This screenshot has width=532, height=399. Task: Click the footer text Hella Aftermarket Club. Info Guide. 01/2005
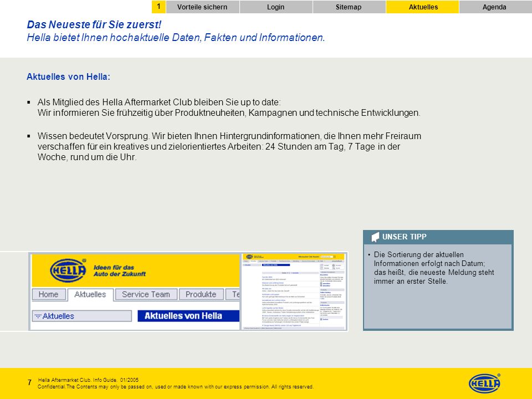(88, 380)
